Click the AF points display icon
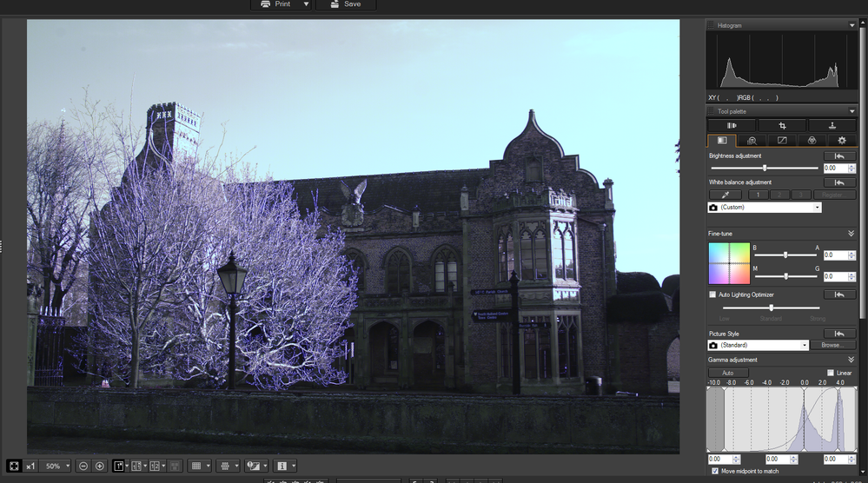 (x=225, y=466)
